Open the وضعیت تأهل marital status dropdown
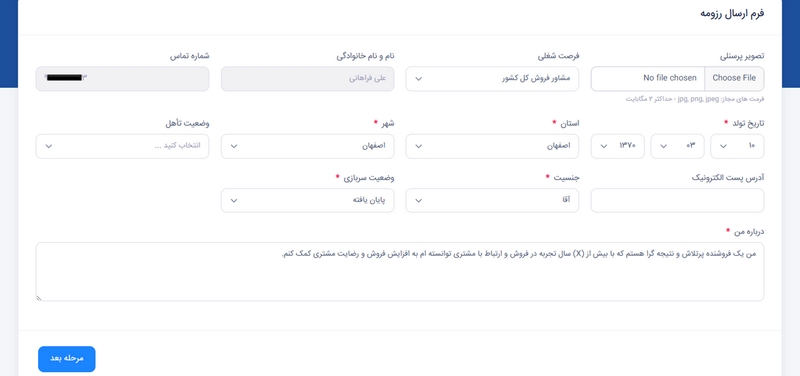Viewport: 800px width, 376px height. (x=122, y=146)
